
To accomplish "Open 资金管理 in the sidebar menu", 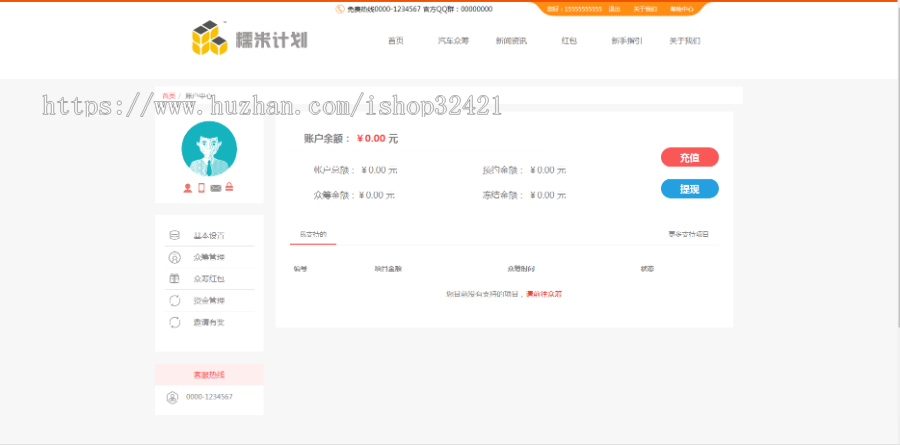I will click(x=210, y=301).
